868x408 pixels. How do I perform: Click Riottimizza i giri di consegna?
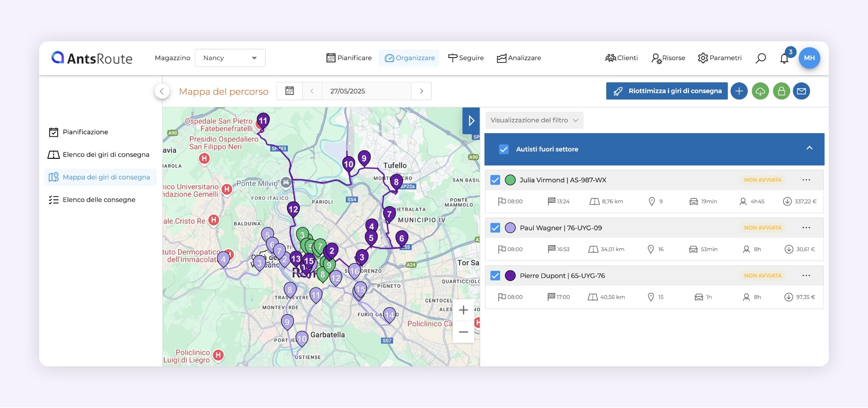tap(667, 91)
